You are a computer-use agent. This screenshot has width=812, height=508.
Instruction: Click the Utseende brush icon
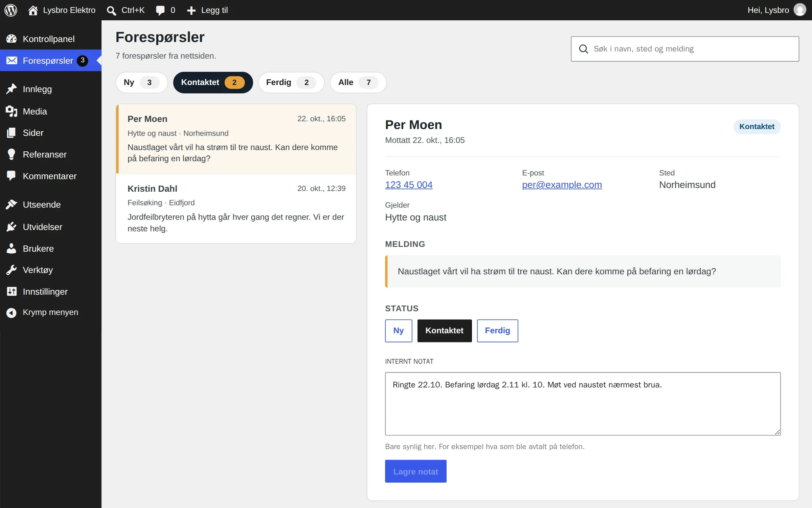(x=12, y=205)
